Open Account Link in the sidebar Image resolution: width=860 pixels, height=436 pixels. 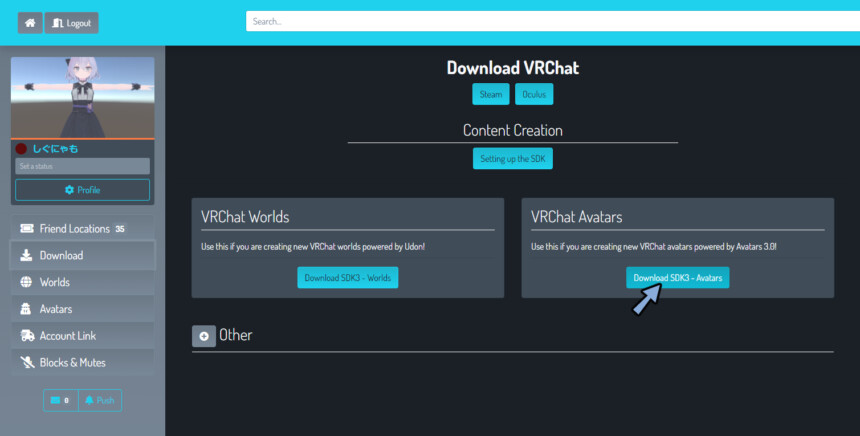pyautogui.click(x=83, y=336)
